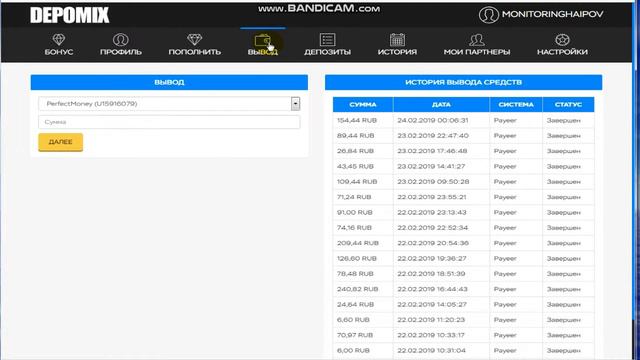Click Payeer in the 154,44 RUB row

tap(505, 120)
